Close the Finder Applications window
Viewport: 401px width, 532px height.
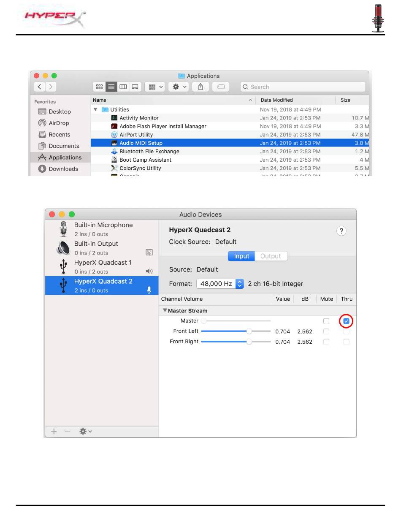click(37, 76)
